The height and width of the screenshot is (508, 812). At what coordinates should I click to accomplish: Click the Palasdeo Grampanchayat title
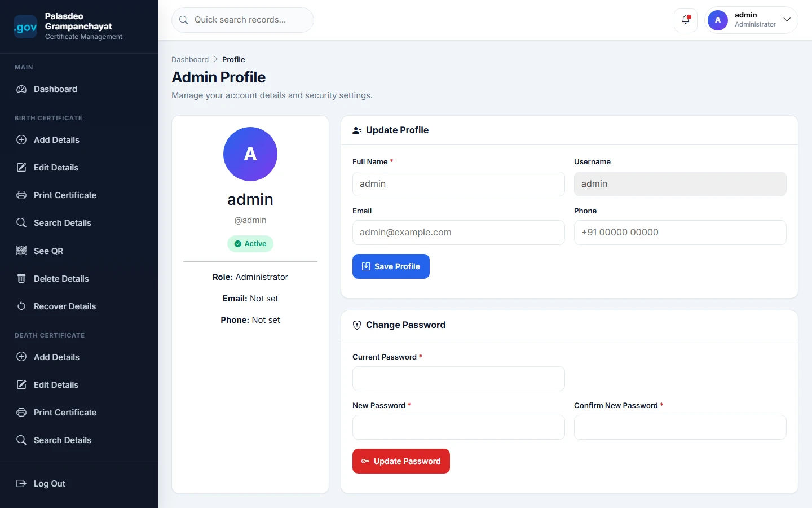[78, 21]
